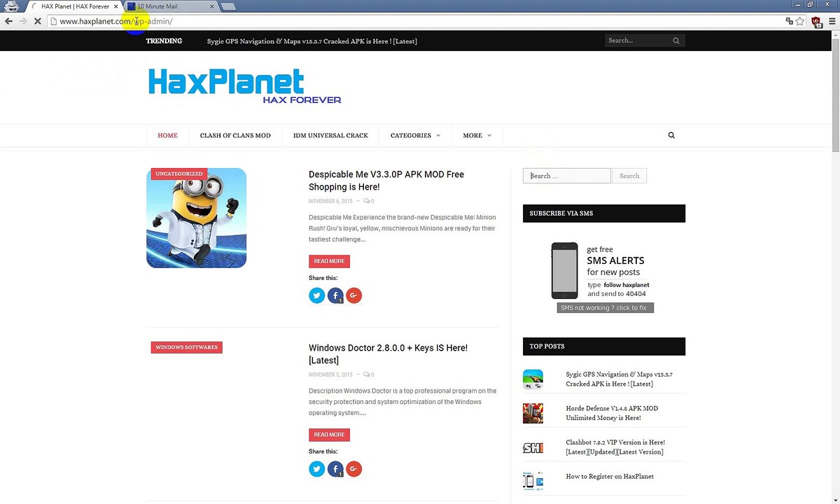Switch to the 10 Minute Mail tab
The width and height of the screenshot is (840, 504).
[171, 6]
